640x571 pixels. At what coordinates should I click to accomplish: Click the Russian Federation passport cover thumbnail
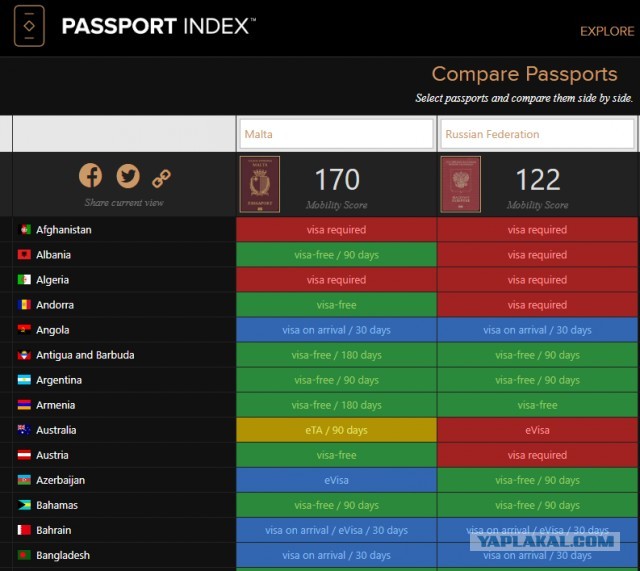[460, 184]
